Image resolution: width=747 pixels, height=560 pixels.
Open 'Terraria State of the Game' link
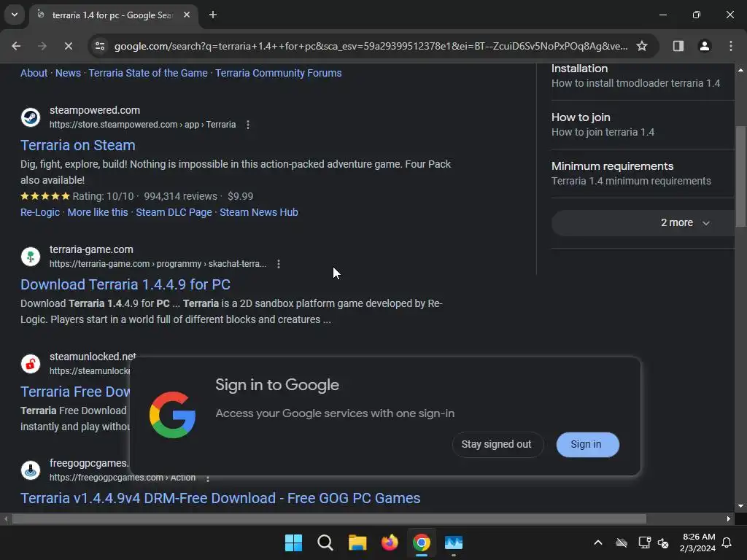point(148,73)
